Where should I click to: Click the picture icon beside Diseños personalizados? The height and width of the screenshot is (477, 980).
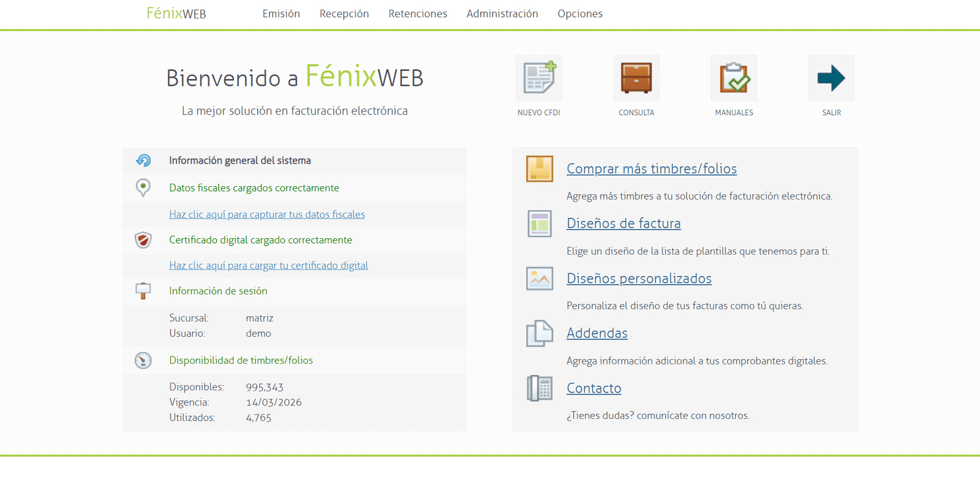click(x=540, y=279)
